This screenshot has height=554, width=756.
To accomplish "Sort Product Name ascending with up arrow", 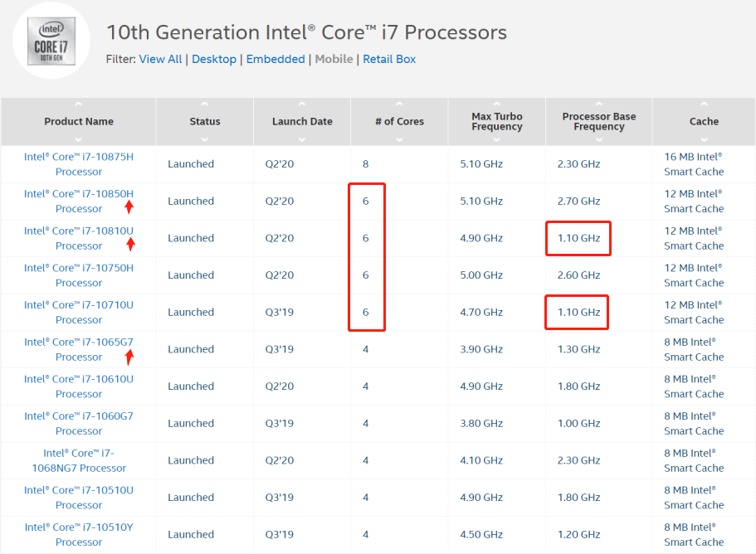I will (79, 104).
